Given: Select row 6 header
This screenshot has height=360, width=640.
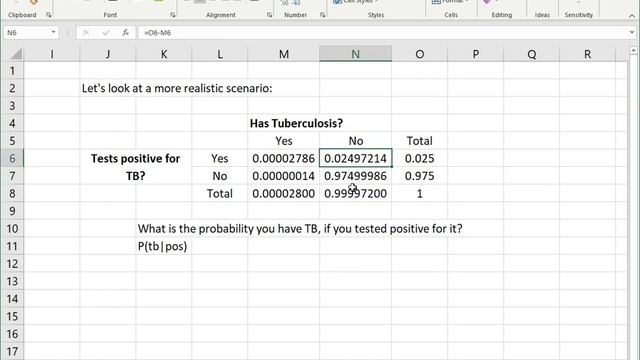Looking at the screenshot, I should coord(12,158).
